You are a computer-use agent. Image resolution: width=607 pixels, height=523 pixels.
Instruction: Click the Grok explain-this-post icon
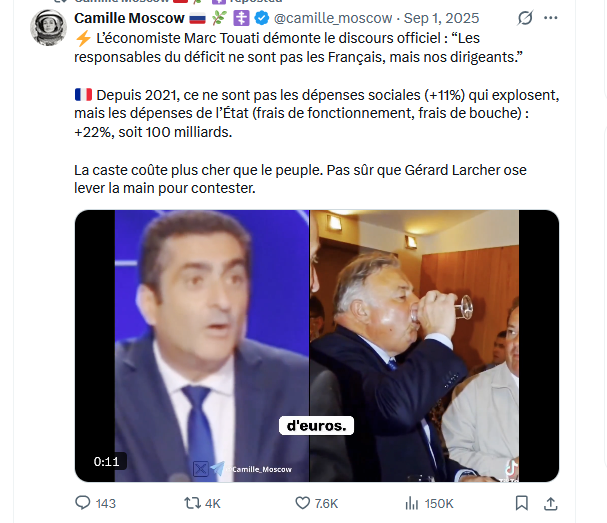tap(525, 18)
